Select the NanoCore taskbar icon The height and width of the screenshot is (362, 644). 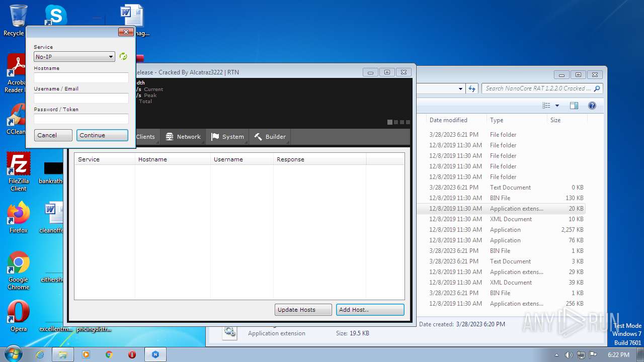click(155, 354)
